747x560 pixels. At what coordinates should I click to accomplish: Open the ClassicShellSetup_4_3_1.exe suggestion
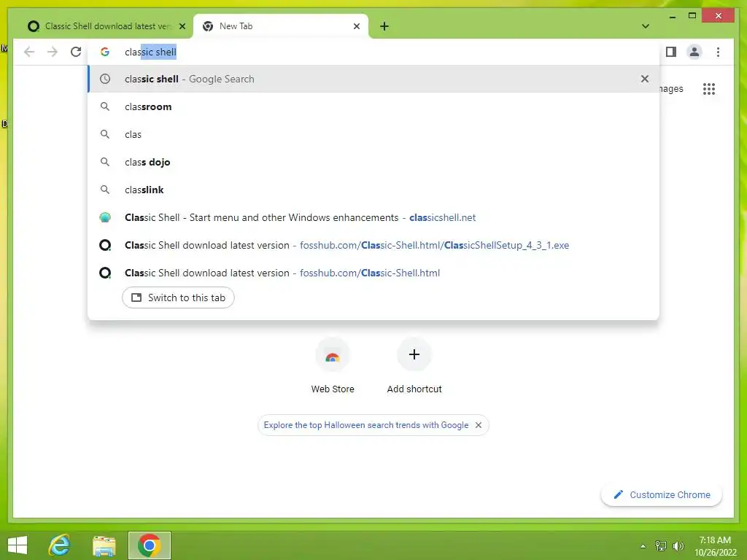tap(373, 245)
